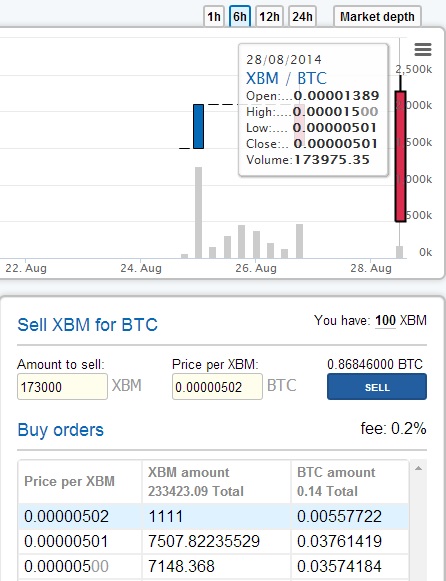Click the blue candlestick on the chart
Image resolution: width=446 pixels, height=581 pixels.
[199, 126]
